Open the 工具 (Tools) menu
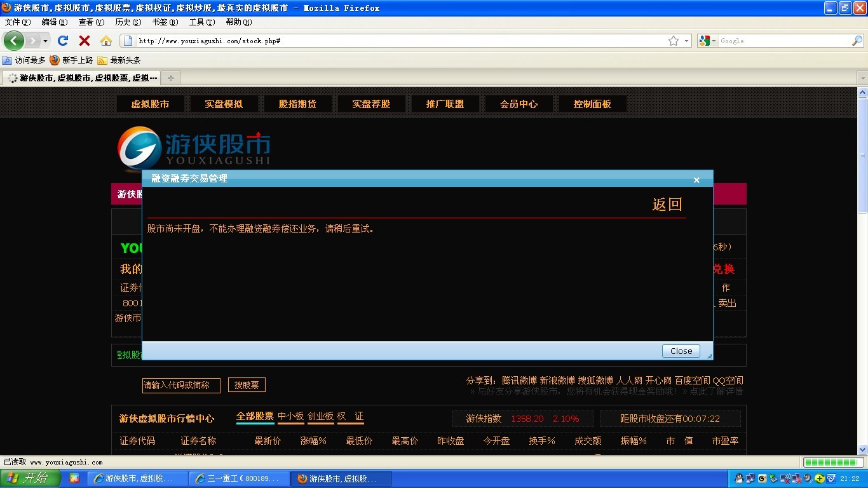The width and height of the screenshot is (868, 488). click(x=201, y=22)
